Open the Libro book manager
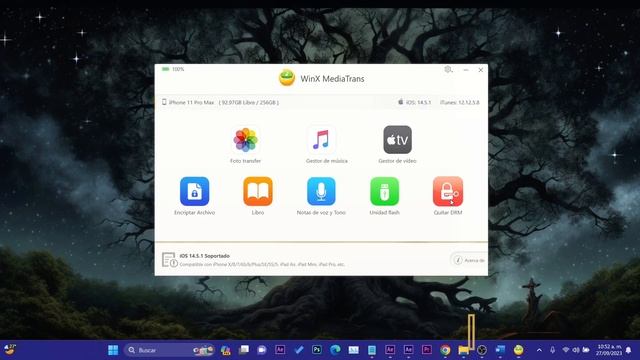Screen dimensions: 640x360 [x=258, y=191]
